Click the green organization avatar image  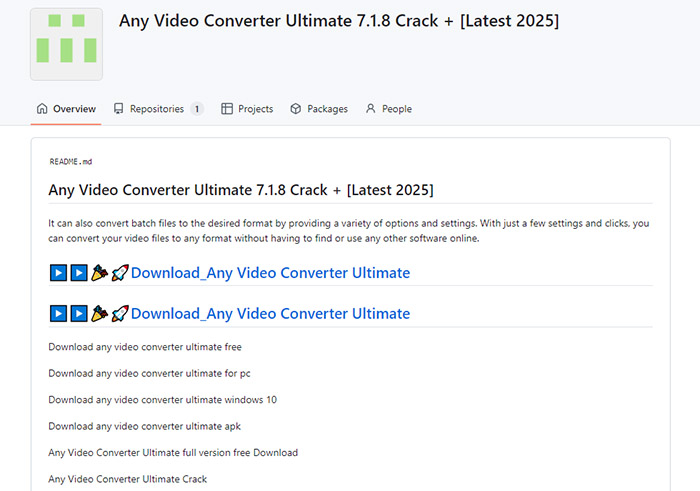tap(67, 44)
